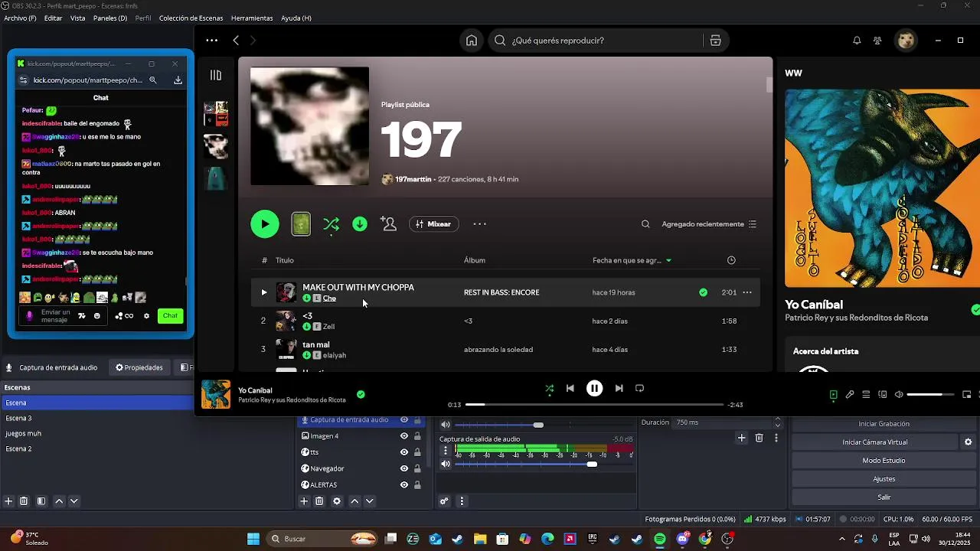Open the Vista menu in OBS
Viewport: 980px width, 551px height.
point(77,18)
